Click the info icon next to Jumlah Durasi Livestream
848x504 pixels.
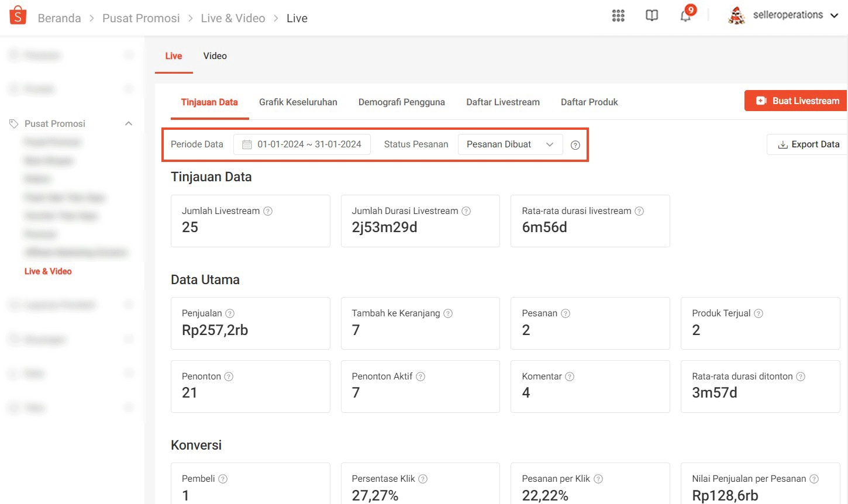[x=466, y=211]
